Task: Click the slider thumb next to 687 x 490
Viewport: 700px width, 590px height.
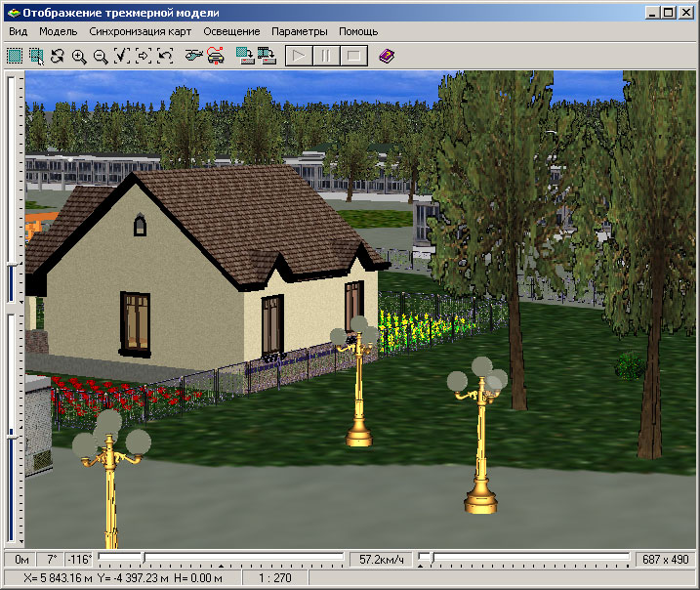Action: pos(432,558)
